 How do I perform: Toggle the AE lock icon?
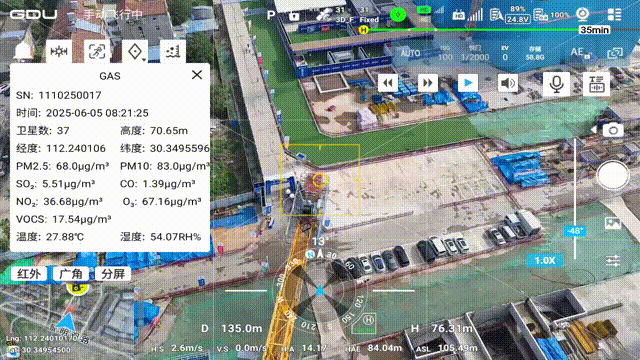click(x=580, y=53)
